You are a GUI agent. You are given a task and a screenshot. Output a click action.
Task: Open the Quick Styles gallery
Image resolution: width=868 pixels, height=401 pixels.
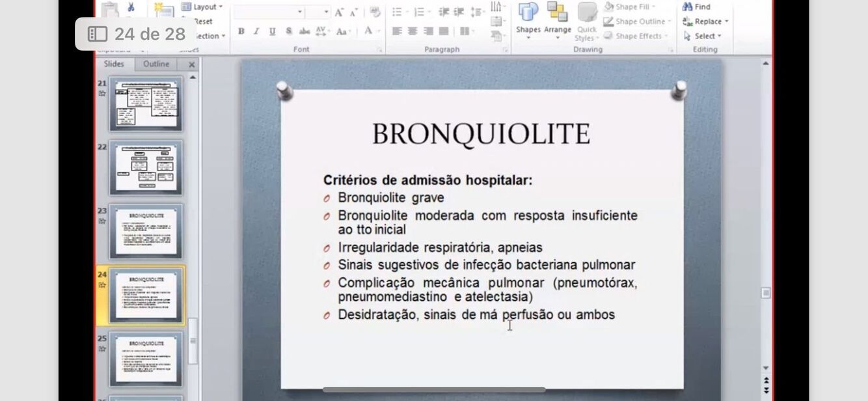(x=587, y=22)
